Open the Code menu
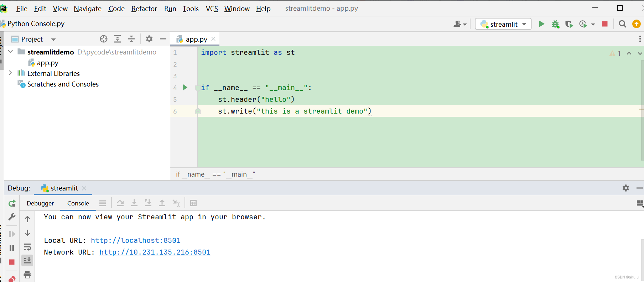The width and height of the screenshot is (644, 282). (x=116, y=9)
